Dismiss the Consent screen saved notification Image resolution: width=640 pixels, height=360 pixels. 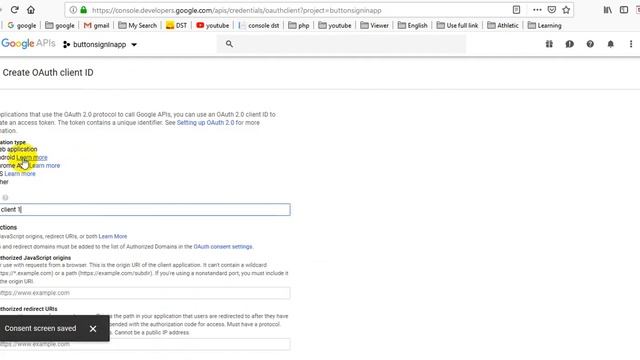click(93, 329)
